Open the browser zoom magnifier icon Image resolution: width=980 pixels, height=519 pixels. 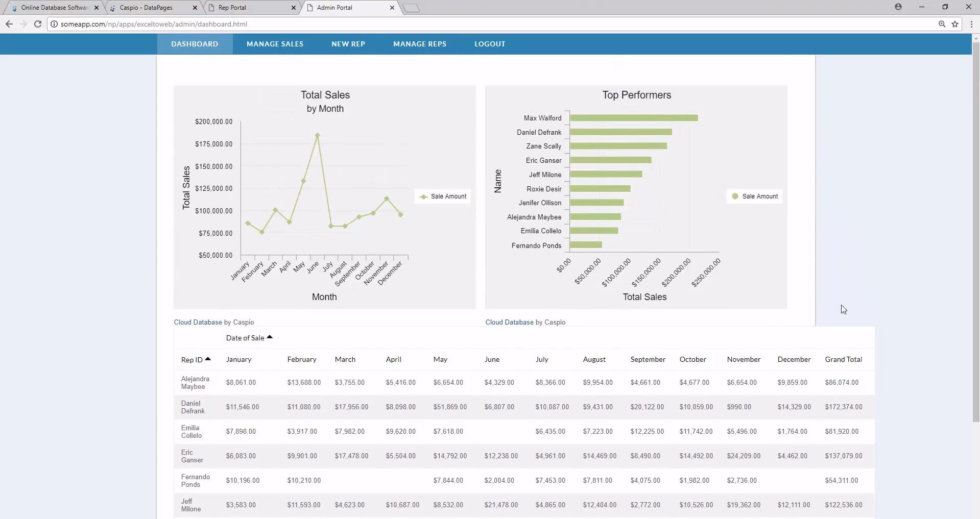click(x=942, y=24)
